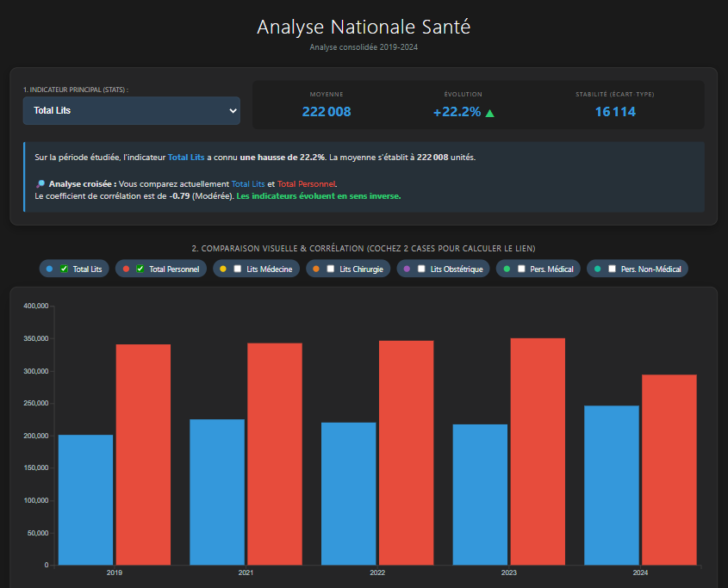728x588 pixels.
Task: Click the Moyenne value 222 008
Action: click(327, 112)
